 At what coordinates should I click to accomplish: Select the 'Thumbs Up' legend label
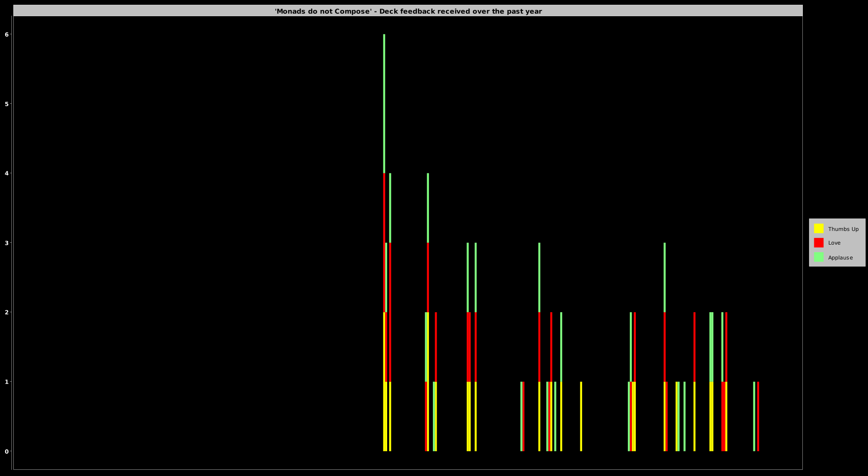click(843, 229)
